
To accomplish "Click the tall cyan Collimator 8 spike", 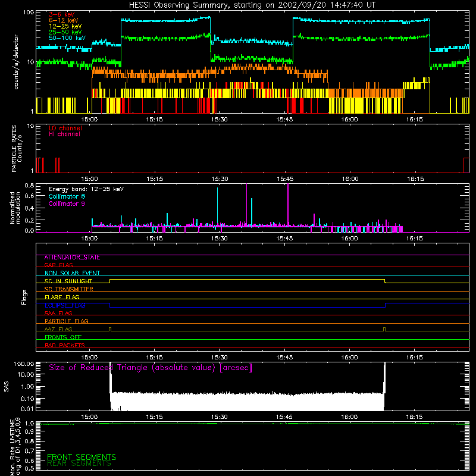I will 217,206.
